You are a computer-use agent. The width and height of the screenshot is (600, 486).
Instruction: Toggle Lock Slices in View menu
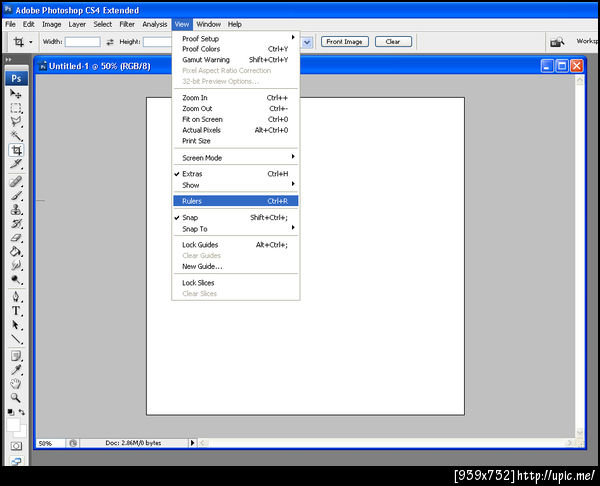coord(235,283)
